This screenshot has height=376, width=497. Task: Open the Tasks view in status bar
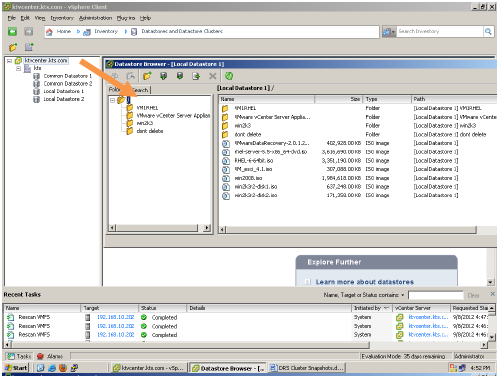[x=19, y=356]
